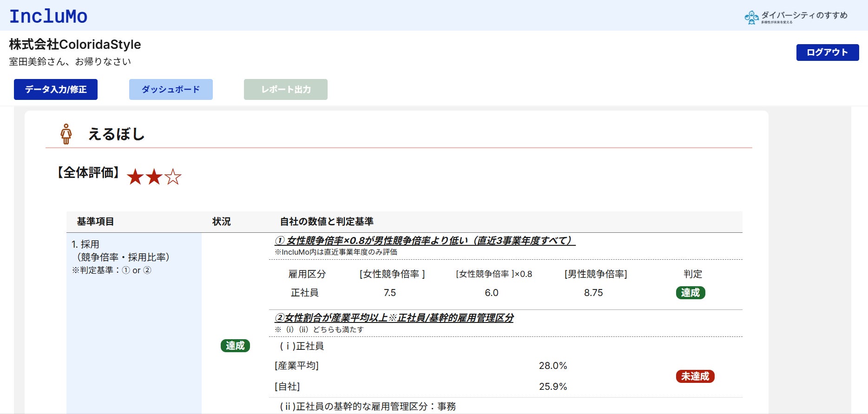Image resolution: width=868 pixels, height=414 pixels.
Task: Click the red 未達成 badge
Action: (695, 376)
